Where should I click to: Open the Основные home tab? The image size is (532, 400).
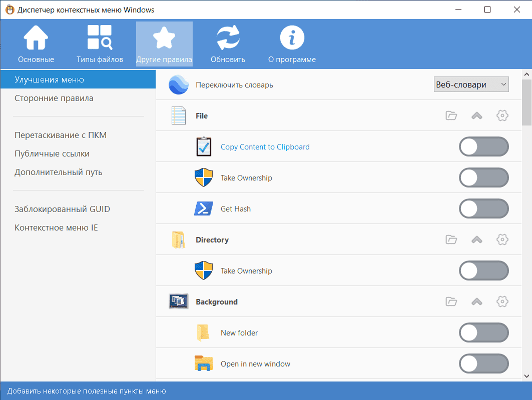click(36, 44)
